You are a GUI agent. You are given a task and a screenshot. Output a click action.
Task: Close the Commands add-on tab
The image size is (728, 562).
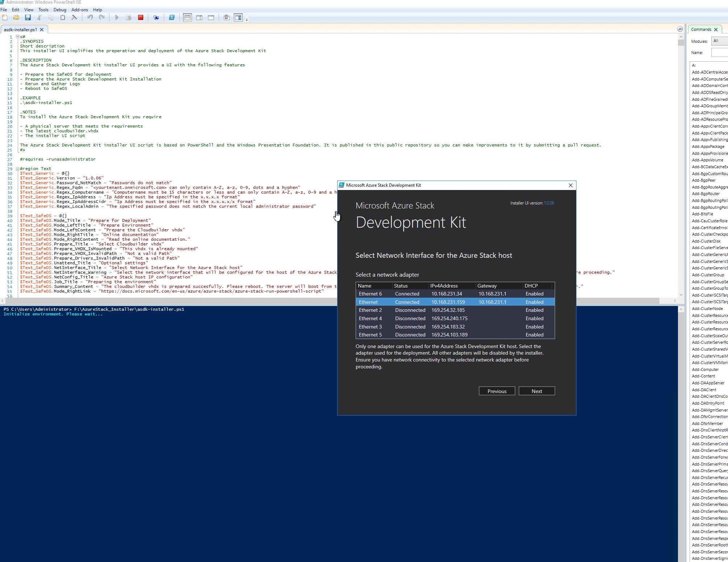[x=716, y=30]
